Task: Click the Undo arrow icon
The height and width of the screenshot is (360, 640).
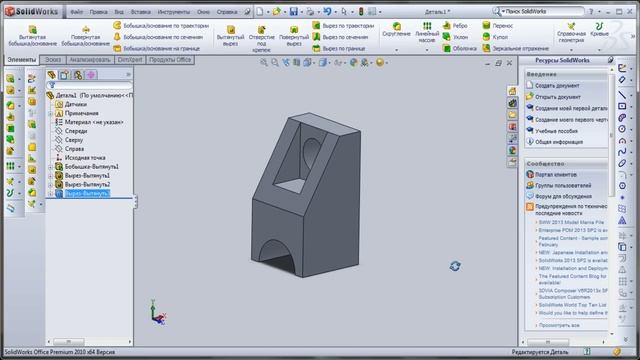Action: 327,11
